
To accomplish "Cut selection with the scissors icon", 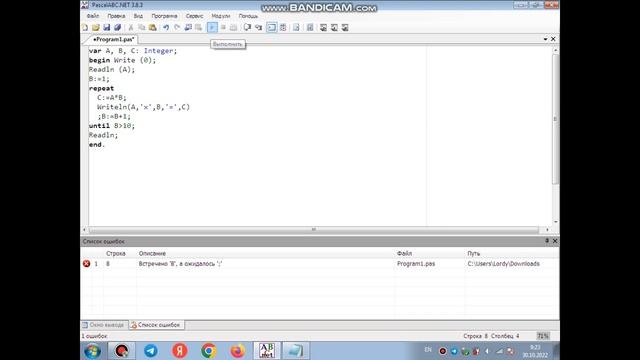I will 131,27.
